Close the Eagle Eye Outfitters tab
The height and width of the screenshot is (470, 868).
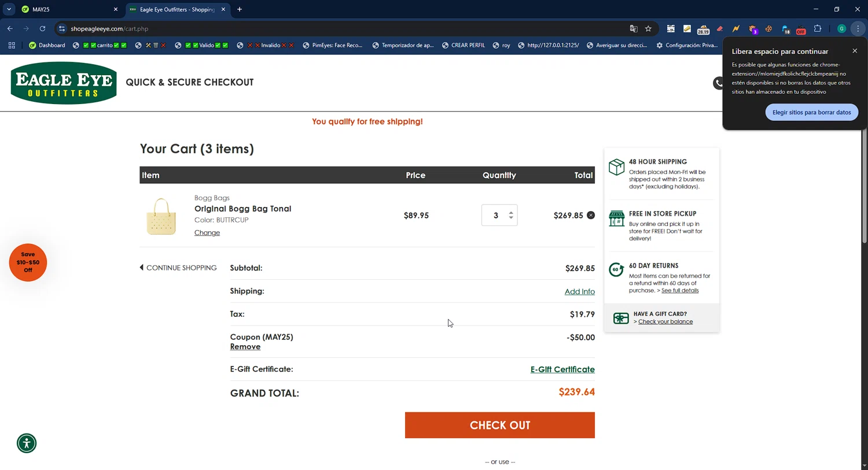pyautogui.click(x=223, y=9)
